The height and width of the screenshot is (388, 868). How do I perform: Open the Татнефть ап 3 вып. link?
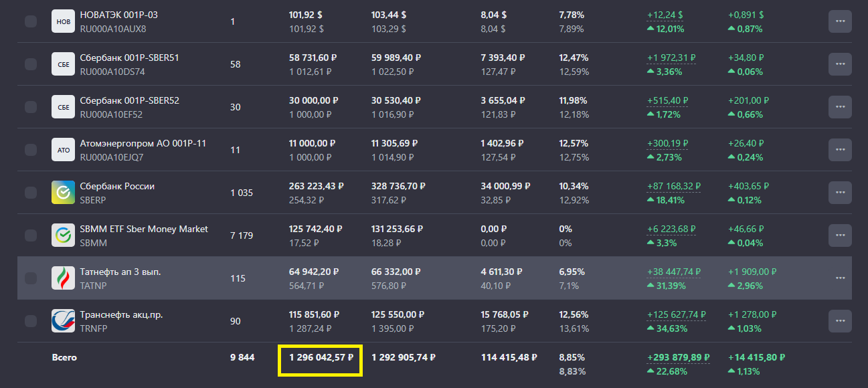click(x=120, y=272)
